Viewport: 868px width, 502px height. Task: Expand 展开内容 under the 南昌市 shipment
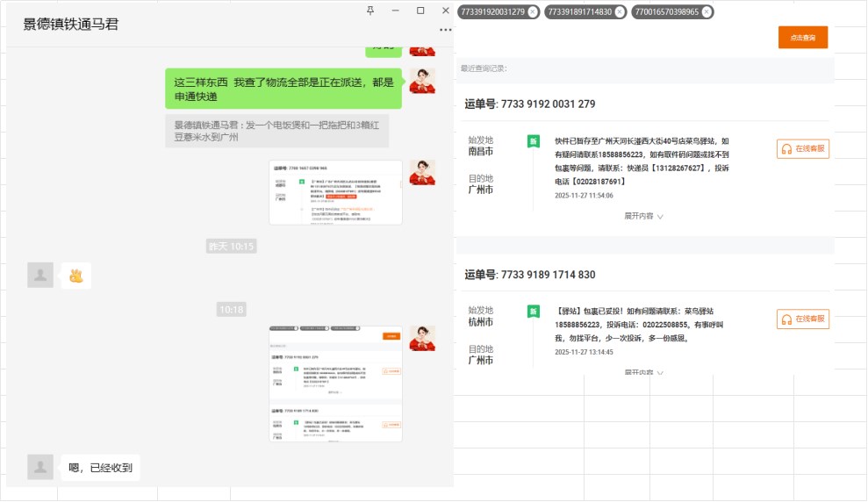pyautogui.click(x=643, y=216)
